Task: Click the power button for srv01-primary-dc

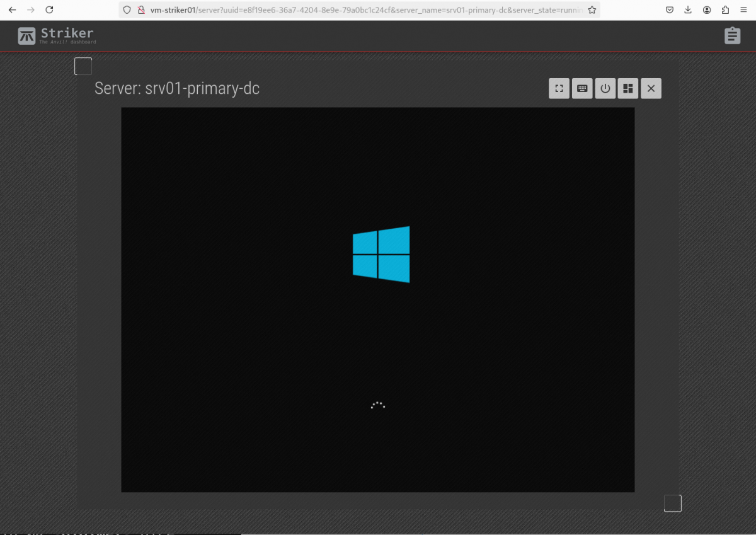Action: tap(605, 89)
